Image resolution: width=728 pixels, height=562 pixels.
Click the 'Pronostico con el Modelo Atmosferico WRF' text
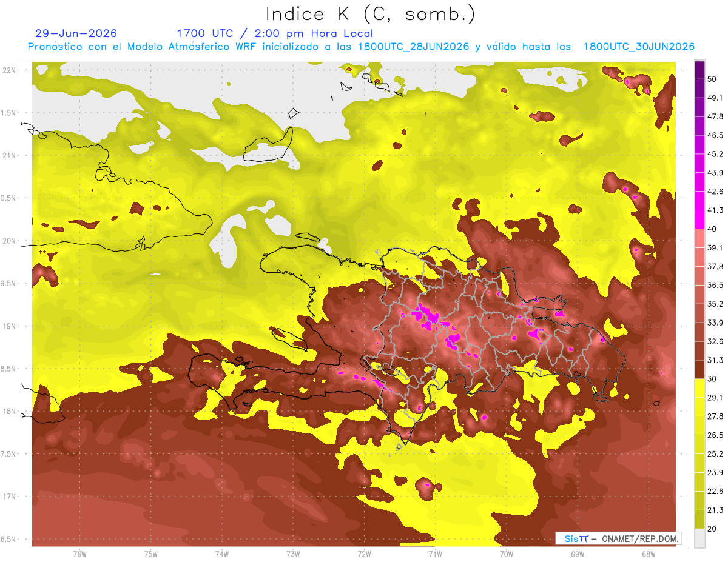(x=143, y=47)
